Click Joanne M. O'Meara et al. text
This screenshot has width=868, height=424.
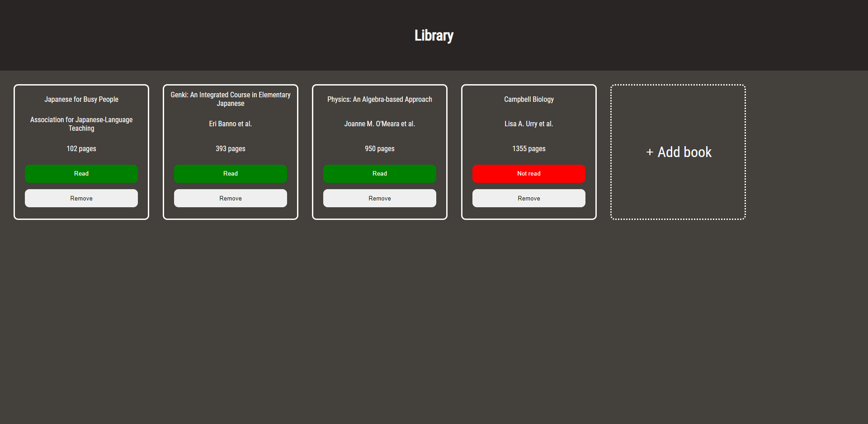click(x=379, y=124)
